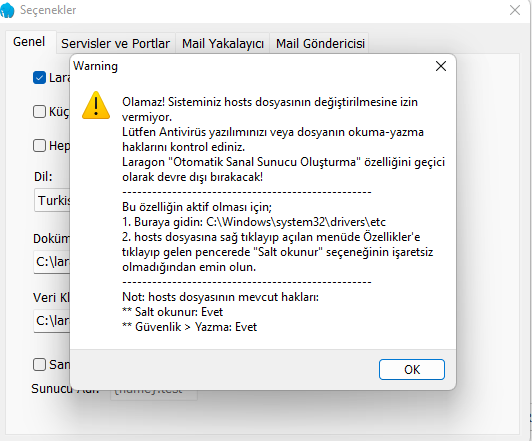This screenshot has width=532, height=441.
Task: Uncheck the checked Lara... checkbox
Action: point(39,78)
